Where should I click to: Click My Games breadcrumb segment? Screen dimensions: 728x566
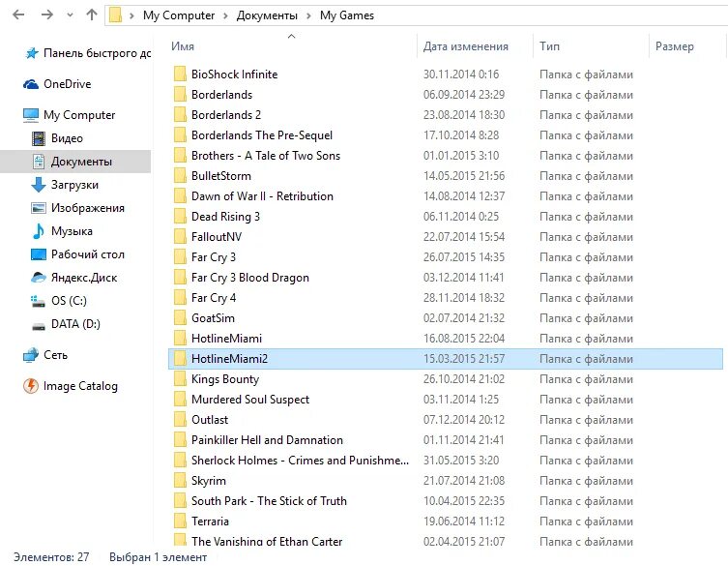coord(347,15)
